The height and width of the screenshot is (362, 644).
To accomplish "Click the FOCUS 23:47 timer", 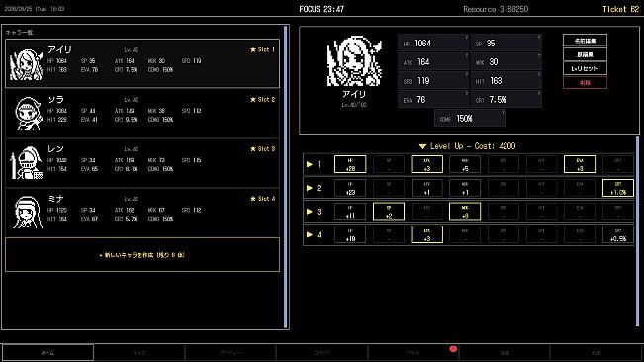I will click(x=322, y=9).
